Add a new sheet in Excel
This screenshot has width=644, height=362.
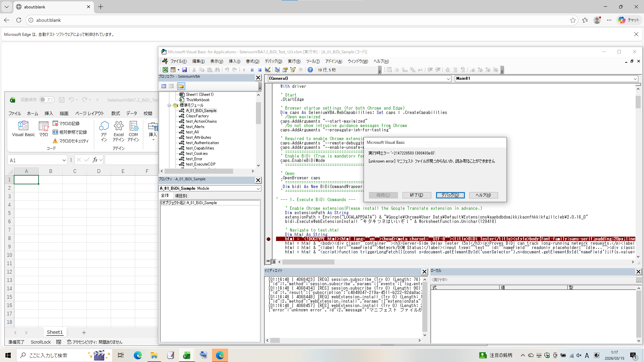(84, 333)
